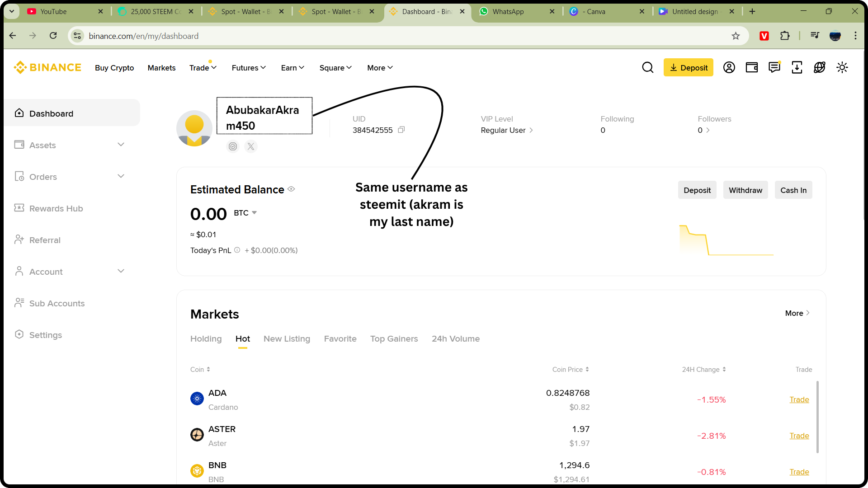This screenshot has height=488, width=868.
Task: Click the Binance logo
Action: [x=47, y=67]
